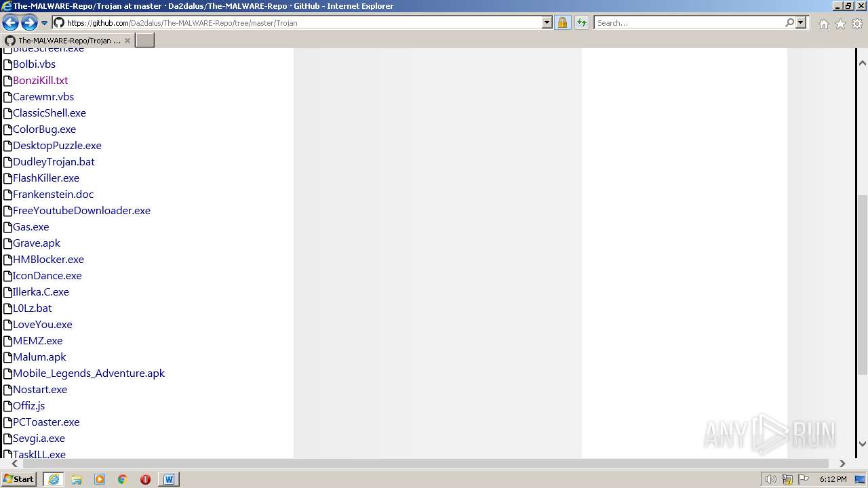The height and width of the screenshot is (488, 868).
Task: Click horizontal scrollbar right arrow
Action: click(842, 464)
